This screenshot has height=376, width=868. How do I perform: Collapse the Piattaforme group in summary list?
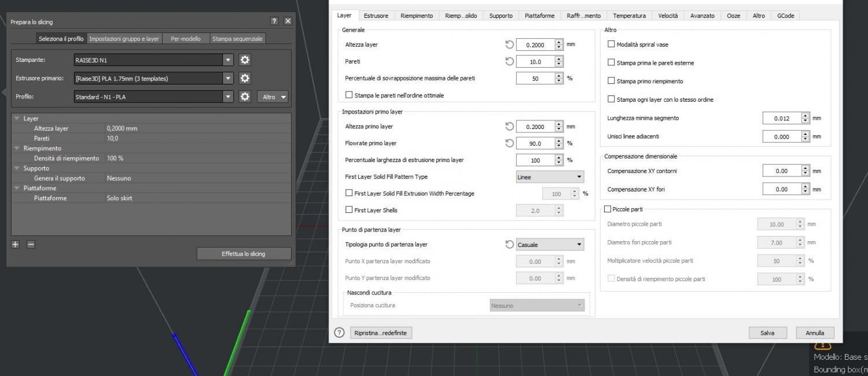click(17, 188)
